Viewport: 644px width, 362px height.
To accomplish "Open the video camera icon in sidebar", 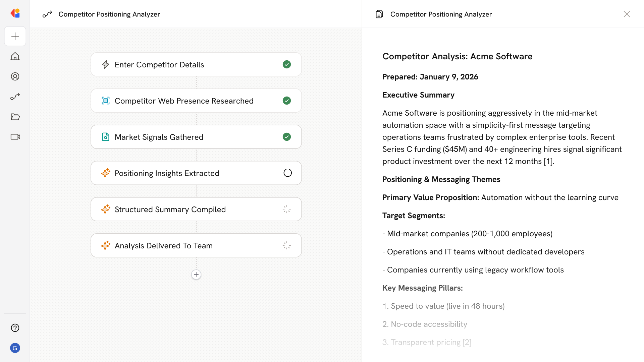I will coord(15,137).
